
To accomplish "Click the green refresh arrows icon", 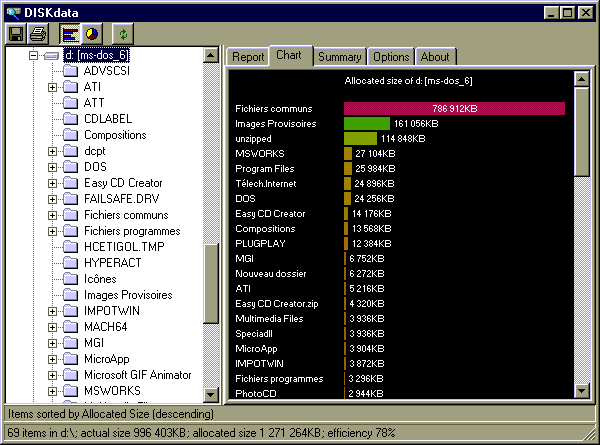I will [x=121, y=34].
